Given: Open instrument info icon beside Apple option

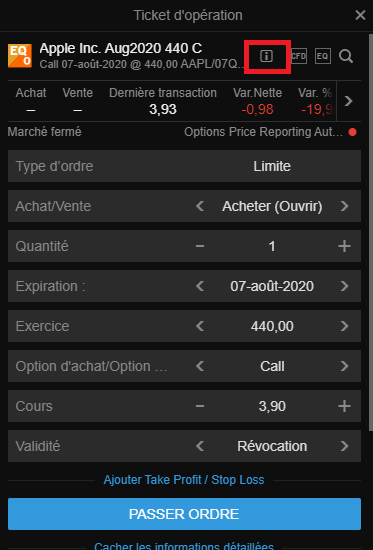Looking at the screenshot, I should pyautogui.click(x=266, y=56).
